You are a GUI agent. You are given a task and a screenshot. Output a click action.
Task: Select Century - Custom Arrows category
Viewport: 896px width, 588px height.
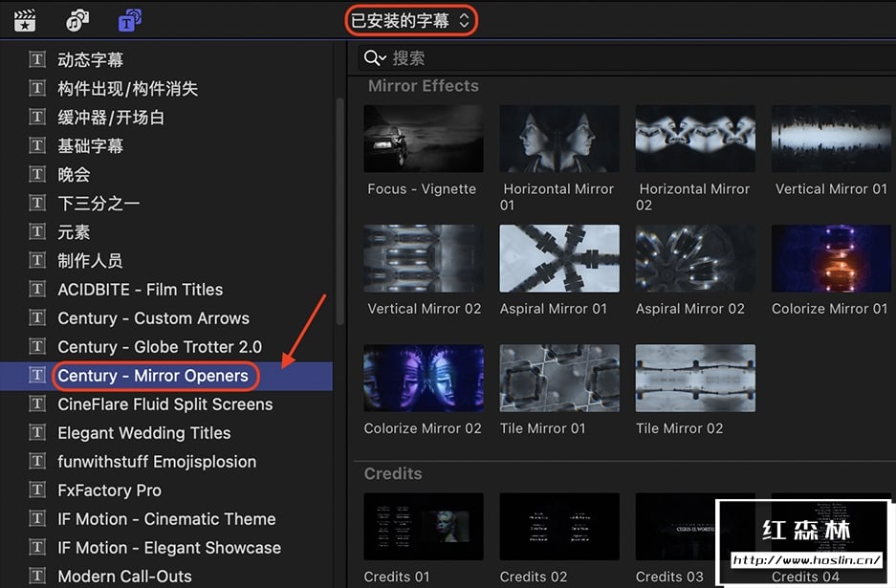(x=165, y=317)
